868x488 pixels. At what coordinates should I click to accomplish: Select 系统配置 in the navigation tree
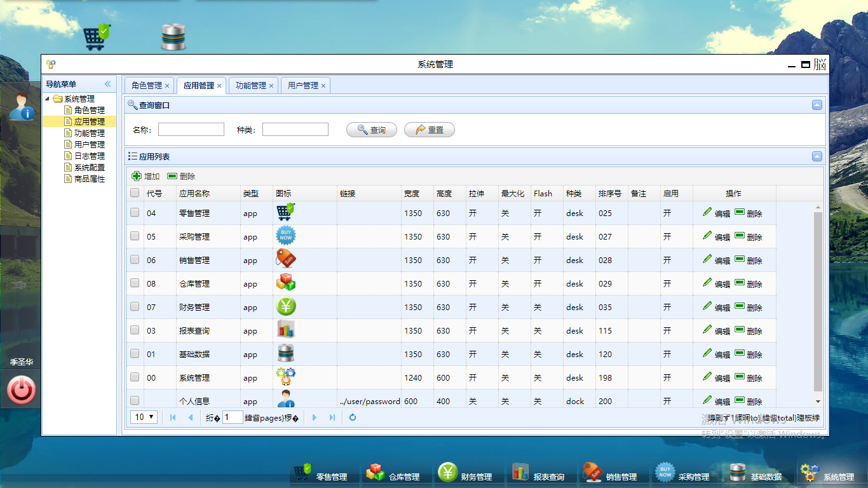pos(90,167)
